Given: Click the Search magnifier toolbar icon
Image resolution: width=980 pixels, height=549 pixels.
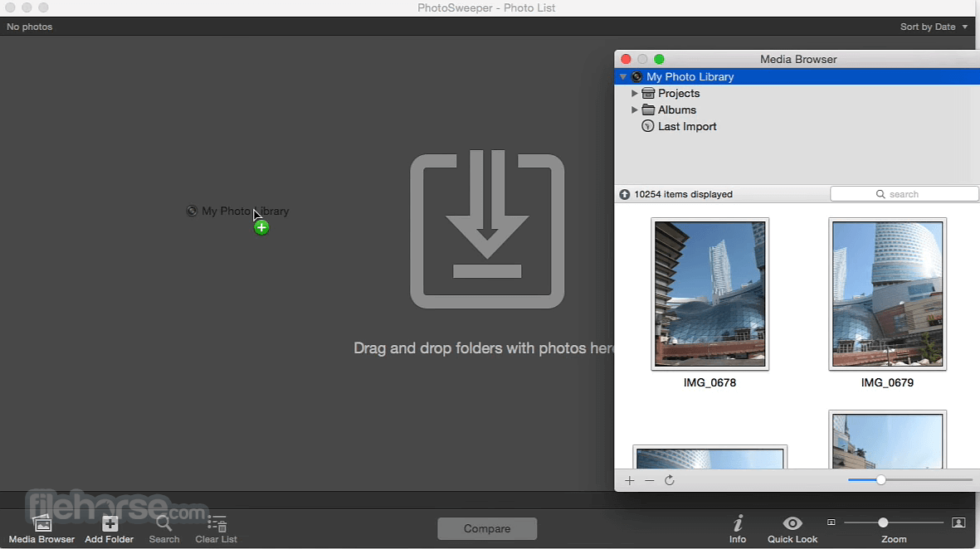Looking at the screenshot, I should pos(163,523).
